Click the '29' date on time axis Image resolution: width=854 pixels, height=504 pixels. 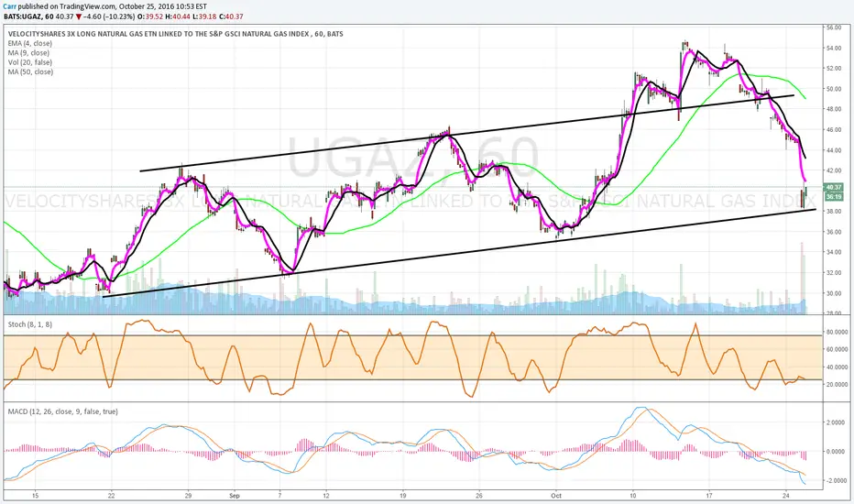tap(189, 495)
